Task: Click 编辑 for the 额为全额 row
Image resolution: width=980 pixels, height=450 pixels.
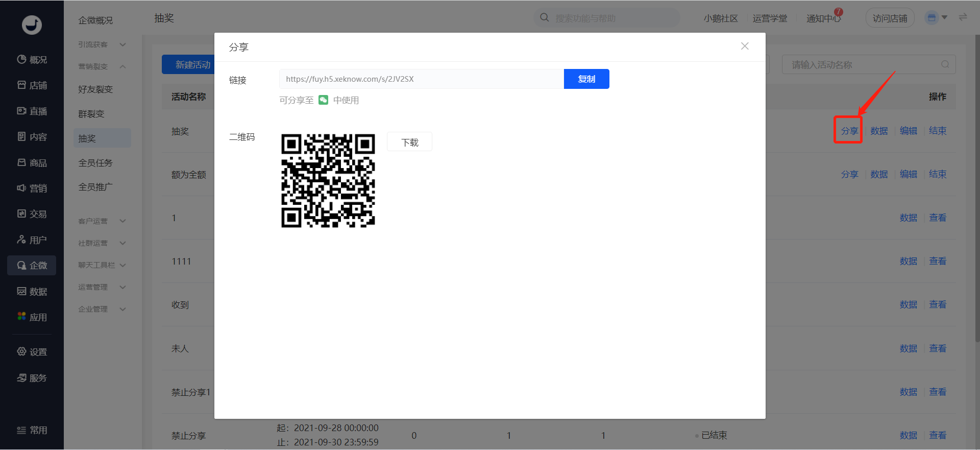Action: point(909,174)
